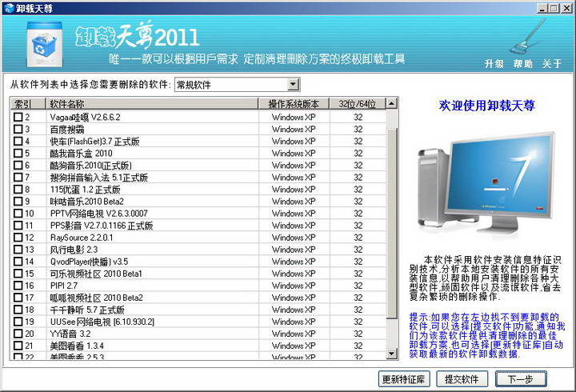Select the PPS影音 V2.7.0.1166 正式版 row

coord(198,226)
